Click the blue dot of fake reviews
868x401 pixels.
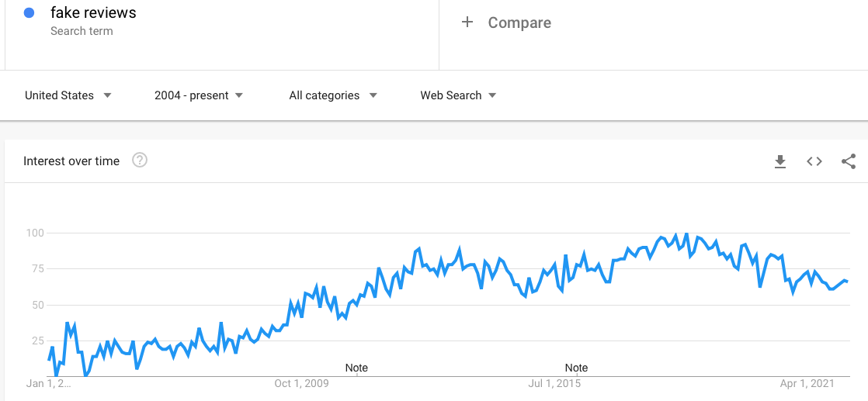pos(30,12)
